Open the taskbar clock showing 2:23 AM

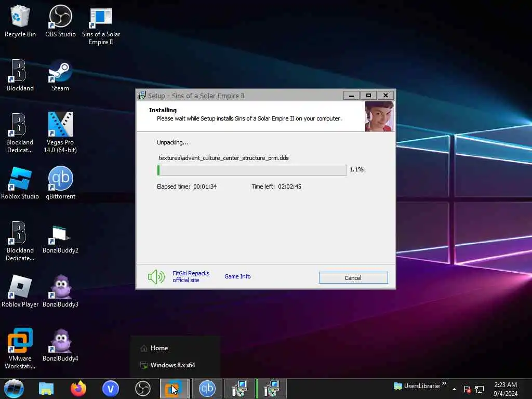(506, 389)
